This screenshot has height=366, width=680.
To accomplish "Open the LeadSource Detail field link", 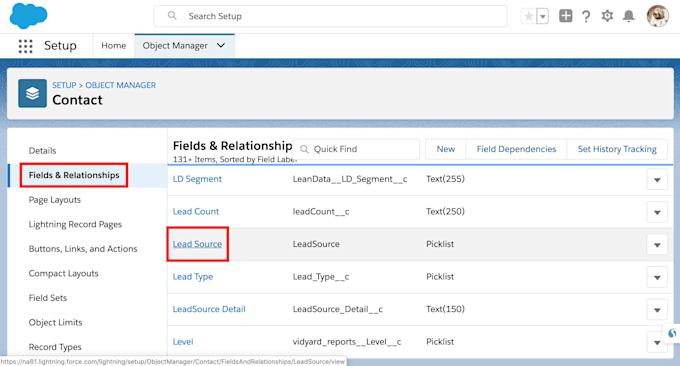I will (x=209, y=309).
